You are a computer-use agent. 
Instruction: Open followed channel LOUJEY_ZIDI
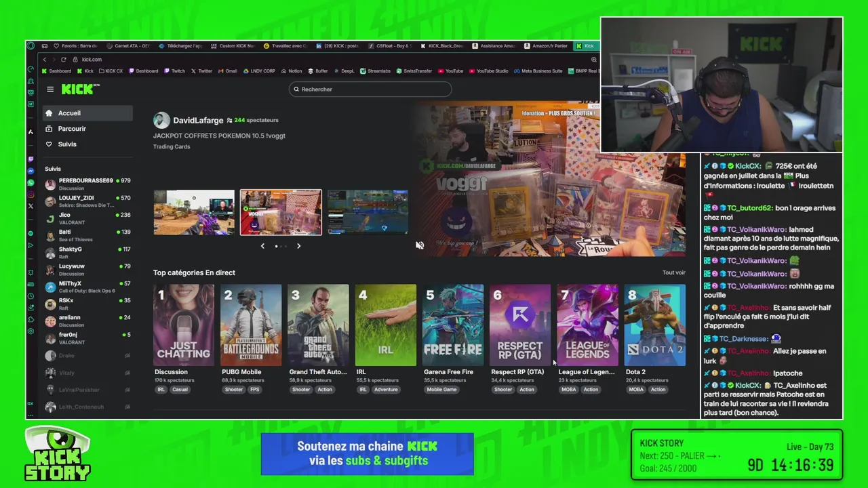pyautogui.click(x=87, y=201)
